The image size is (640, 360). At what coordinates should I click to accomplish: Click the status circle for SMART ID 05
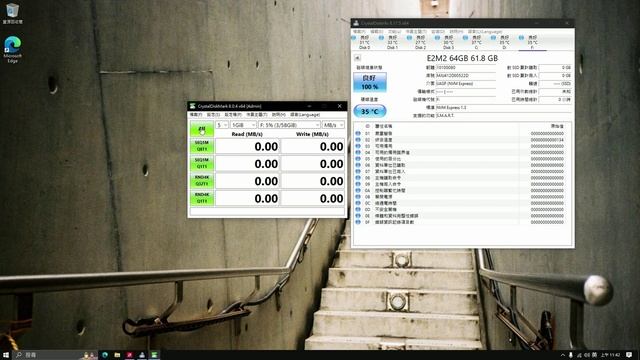358,159
